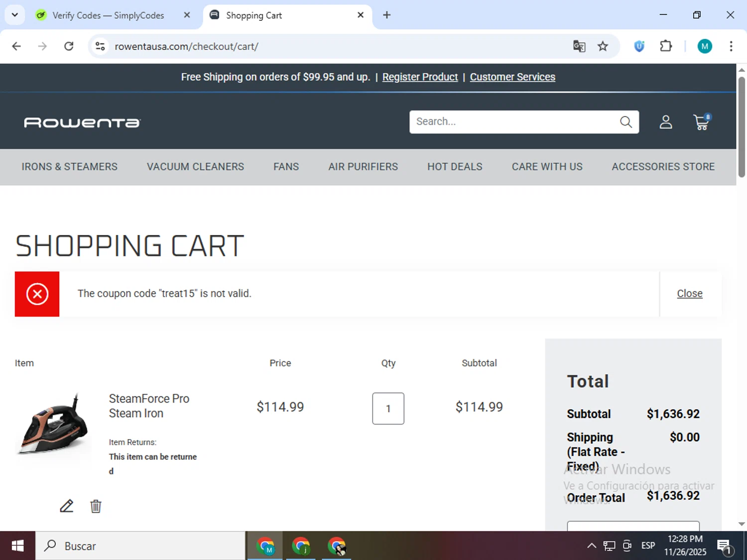This screenshot has height=560, width=747.
Task: Open the account user icon
Action: (666, 122)
